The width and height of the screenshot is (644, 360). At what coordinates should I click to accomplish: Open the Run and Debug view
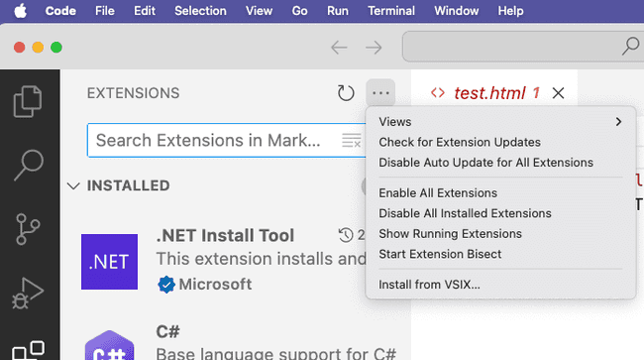[x=28, y=293]
